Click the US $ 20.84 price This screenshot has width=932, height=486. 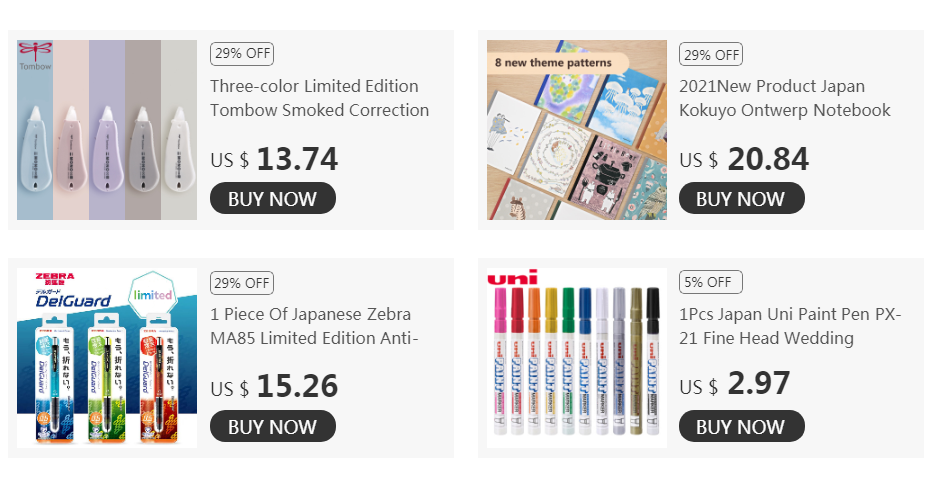[x=744, y=159]
